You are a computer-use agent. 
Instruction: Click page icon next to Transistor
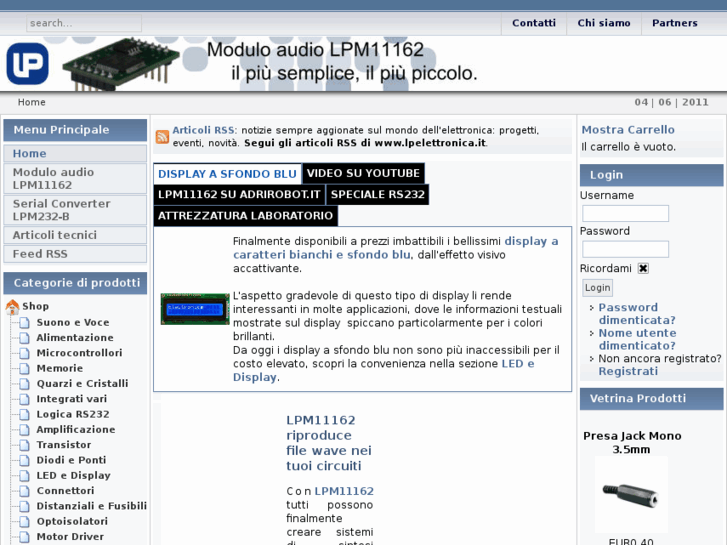tap(25, 445)
